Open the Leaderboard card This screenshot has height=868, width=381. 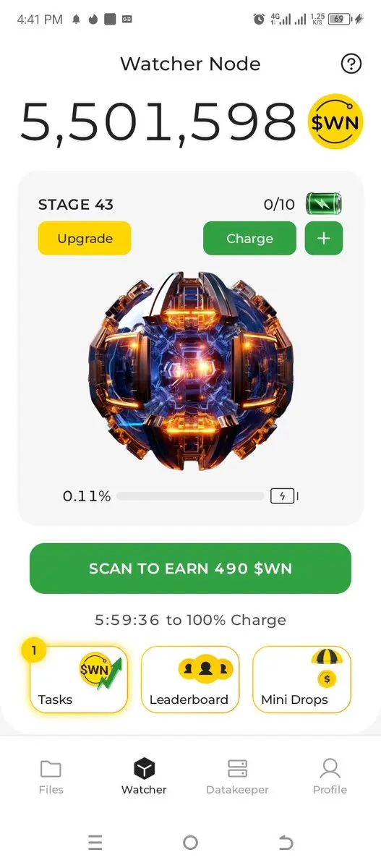(x=189, y=679)
